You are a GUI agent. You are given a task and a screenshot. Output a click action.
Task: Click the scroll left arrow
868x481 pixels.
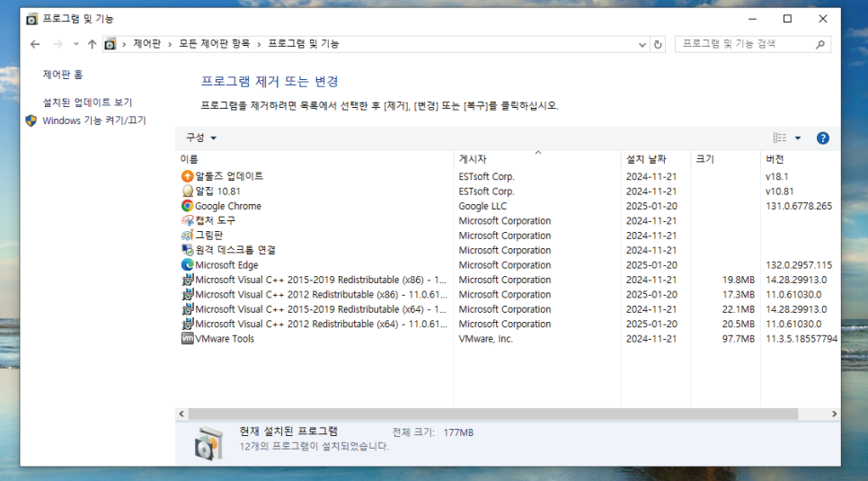(182, 414)
